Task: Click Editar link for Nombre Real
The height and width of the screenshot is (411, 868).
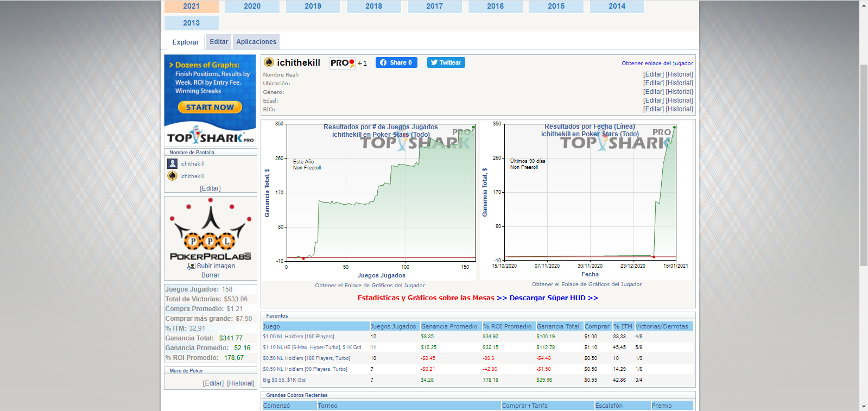Action: click(x=654, y=74)
